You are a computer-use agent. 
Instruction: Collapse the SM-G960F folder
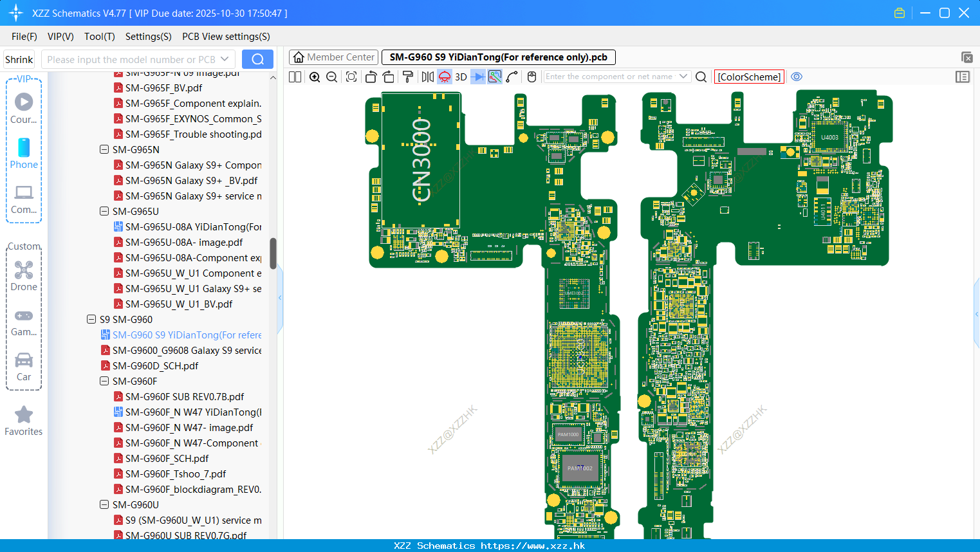pyautogui.click(x=104, y=381)
